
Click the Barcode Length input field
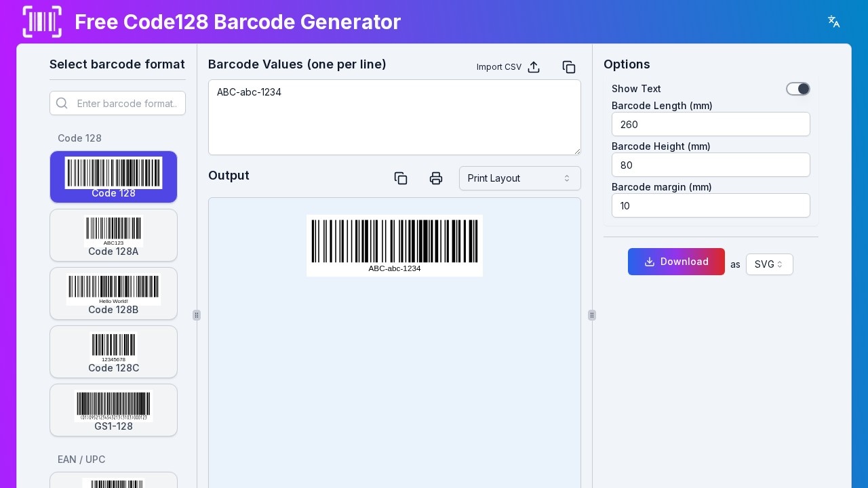(711, 124)
